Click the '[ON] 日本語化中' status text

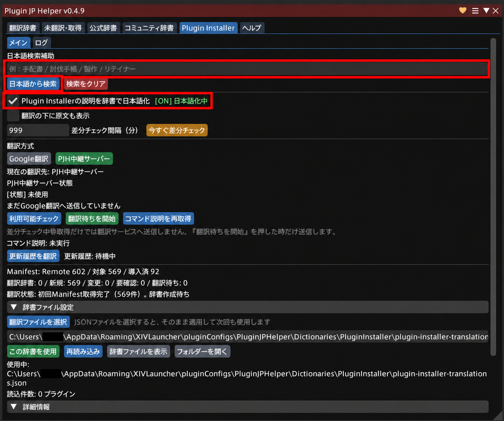coord(181,101)
